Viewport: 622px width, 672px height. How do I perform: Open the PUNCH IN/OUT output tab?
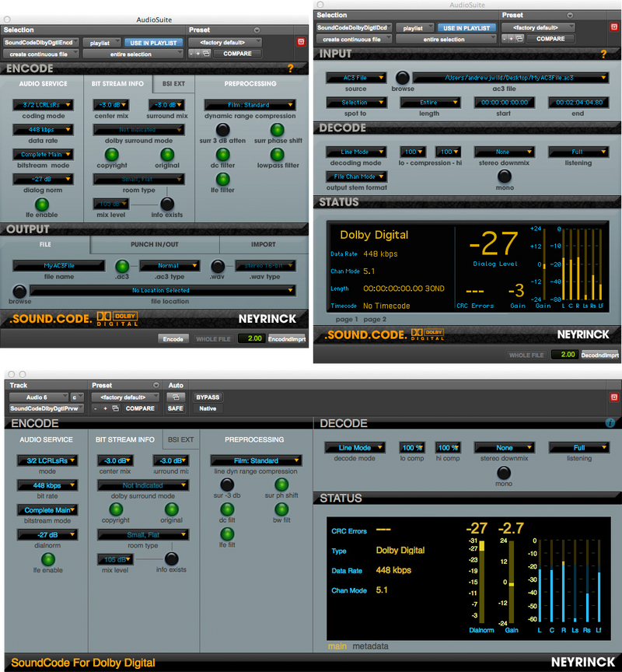tap(155, 244)
